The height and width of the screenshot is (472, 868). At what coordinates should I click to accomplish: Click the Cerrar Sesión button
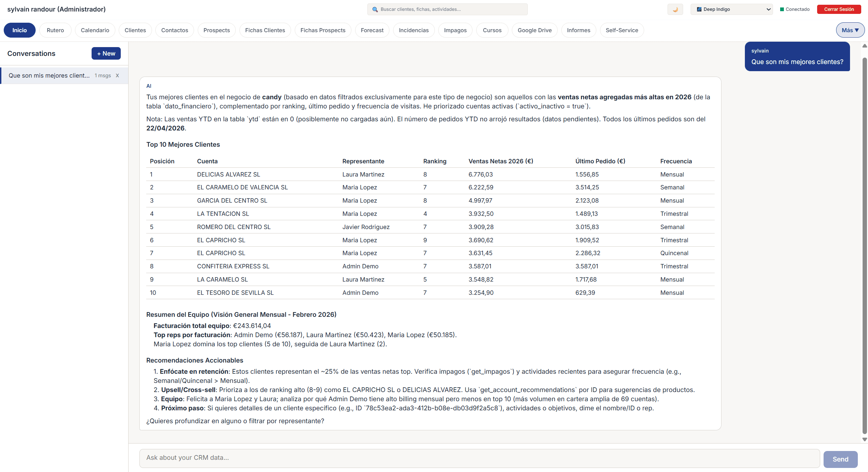point(839,9)
